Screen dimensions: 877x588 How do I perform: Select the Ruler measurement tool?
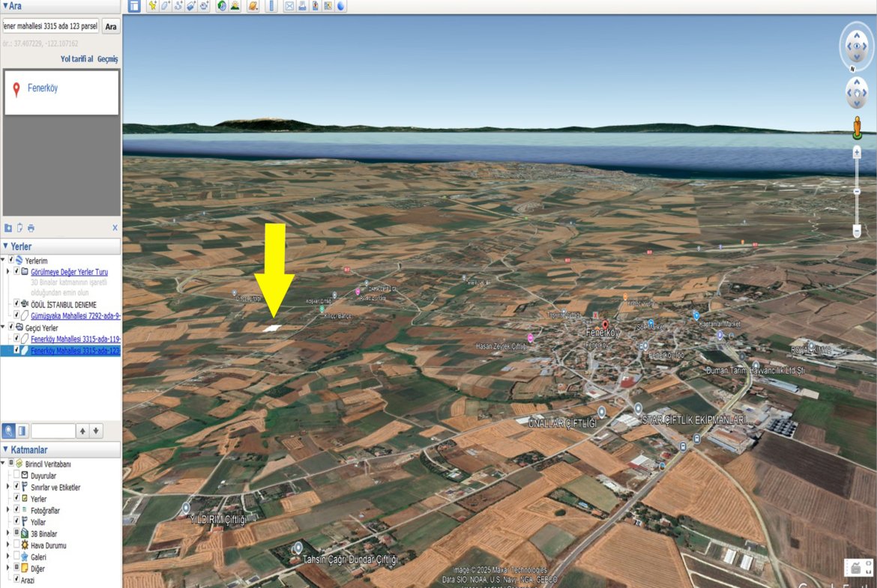(271, 6)
